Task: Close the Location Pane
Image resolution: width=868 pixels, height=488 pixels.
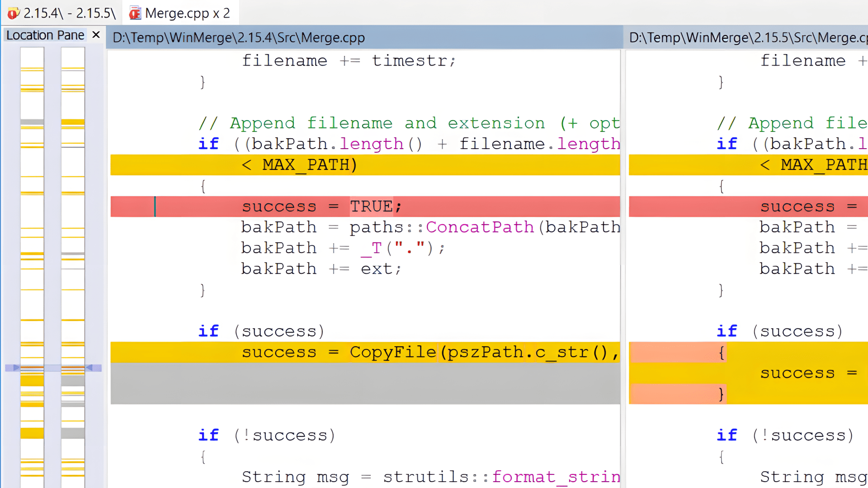Action: 96,35
